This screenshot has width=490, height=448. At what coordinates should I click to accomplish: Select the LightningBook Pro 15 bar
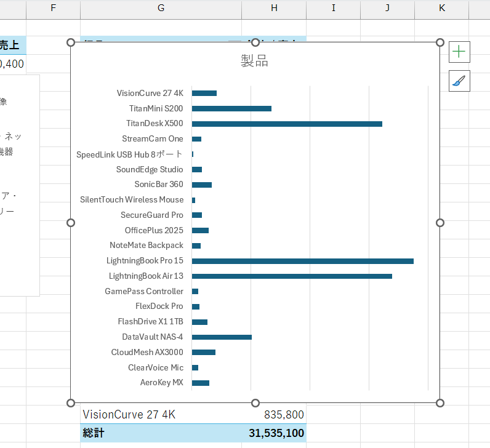(302, 261)
